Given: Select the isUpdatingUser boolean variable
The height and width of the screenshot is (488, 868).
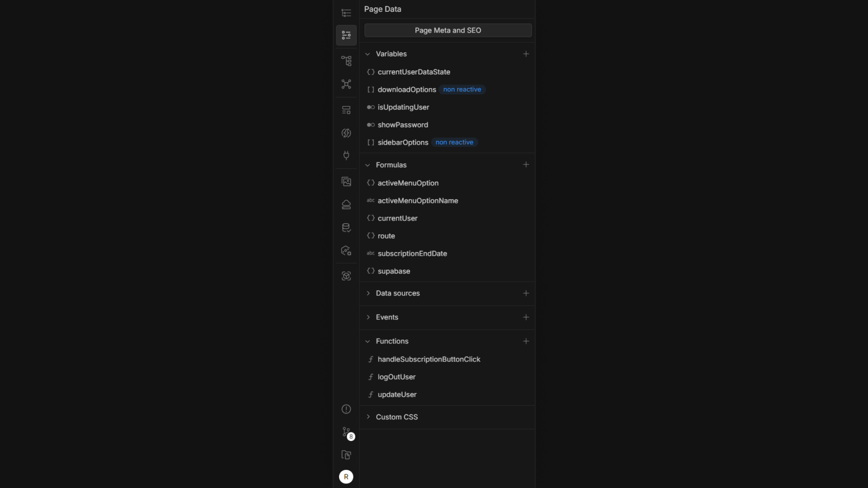Looking at the screenshot, I should 403,107.
